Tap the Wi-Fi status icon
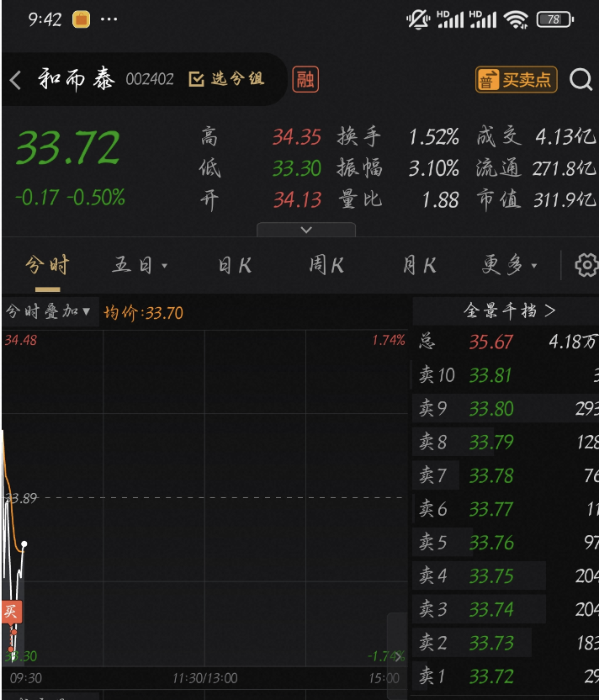599x700 pixels. [x=516, y=19]
